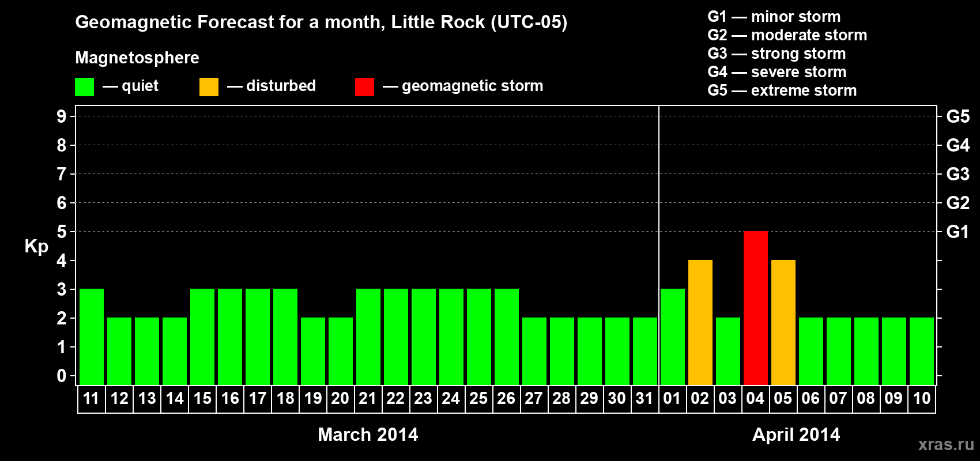Click date label 19 on the axis
Screen dimensions: 980x461
pyautogui.click(x=313, y=398)
